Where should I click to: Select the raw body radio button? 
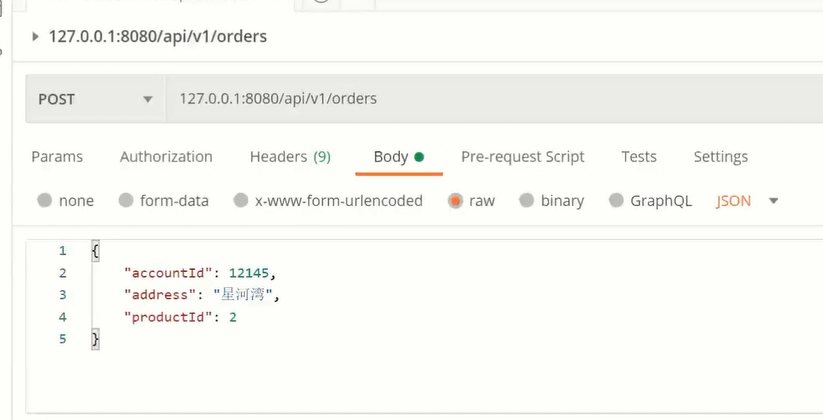(x=455, y=201)
